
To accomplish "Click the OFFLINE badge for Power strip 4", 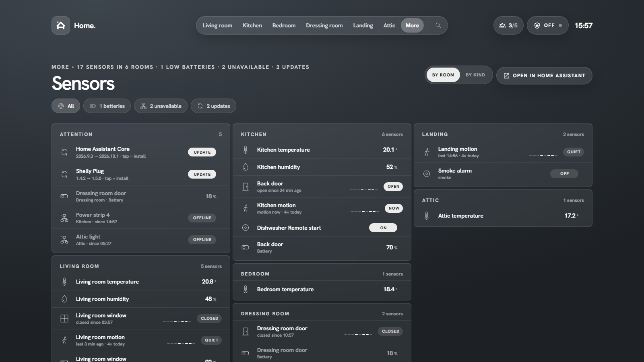I will pyautogui.click(x=202, y=218).
